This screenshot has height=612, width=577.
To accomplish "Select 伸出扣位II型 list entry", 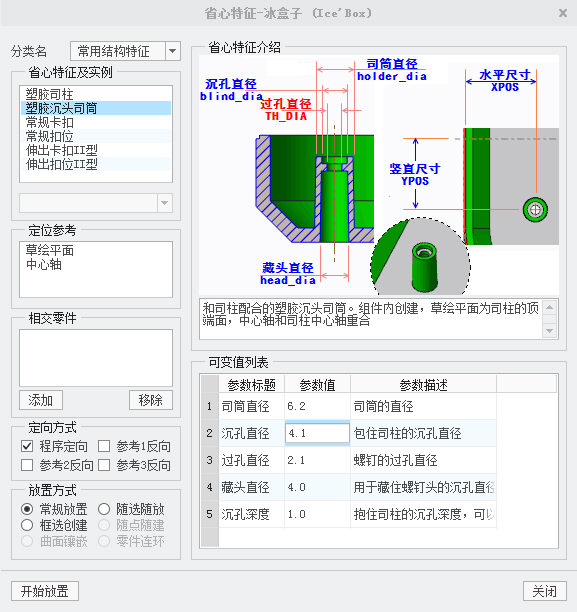I will click(96, 164).
